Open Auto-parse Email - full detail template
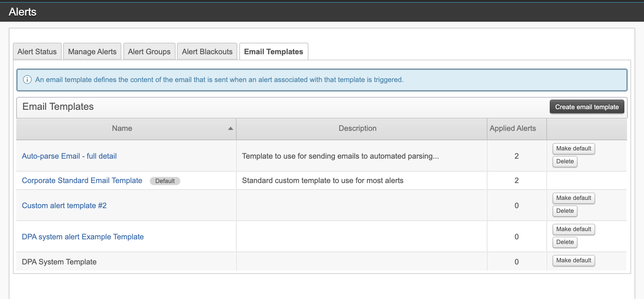This screenshot has width=644, height=299. pyautogui.click(x=69, y=156)
